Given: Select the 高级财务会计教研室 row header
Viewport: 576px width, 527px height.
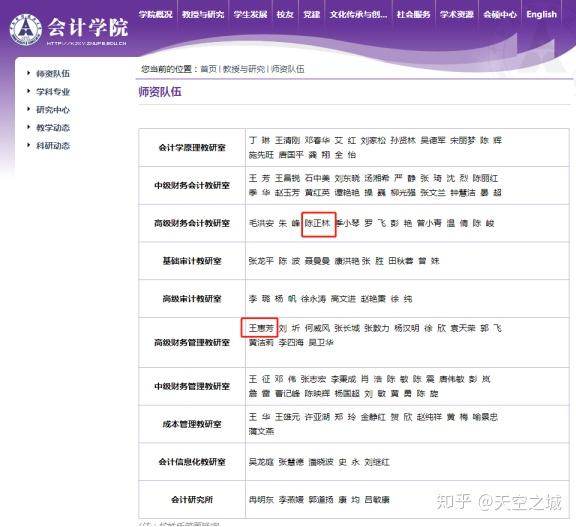Looking at the screenshot, I should (x=192, y=223).
